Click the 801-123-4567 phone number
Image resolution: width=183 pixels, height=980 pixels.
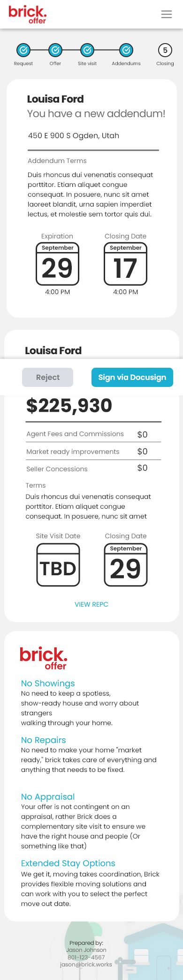point(86,958)
